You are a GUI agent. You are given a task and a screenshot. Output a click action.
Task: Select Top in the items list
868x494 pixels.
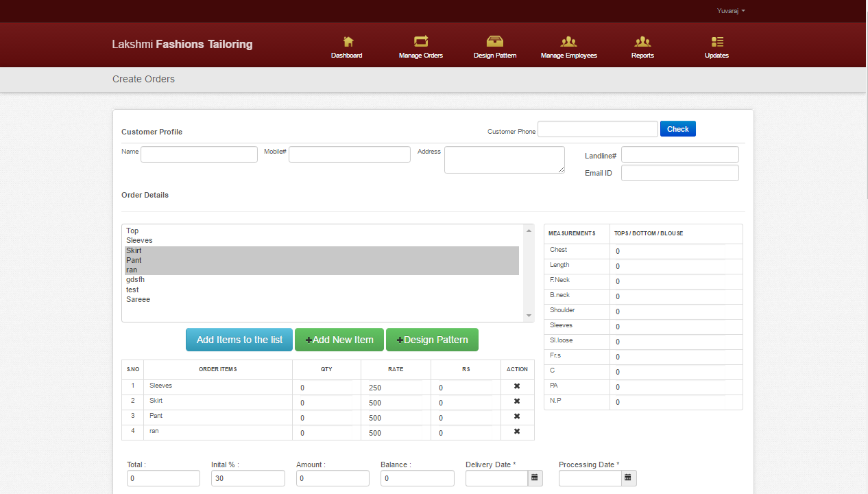coord(322,231)
